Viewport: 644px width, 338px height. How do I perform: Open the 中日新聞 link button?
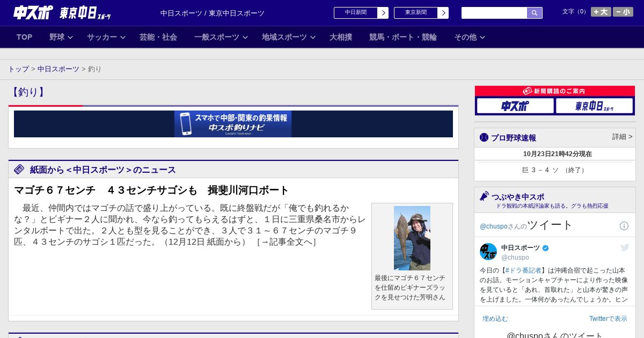click(x=356, y=13)
